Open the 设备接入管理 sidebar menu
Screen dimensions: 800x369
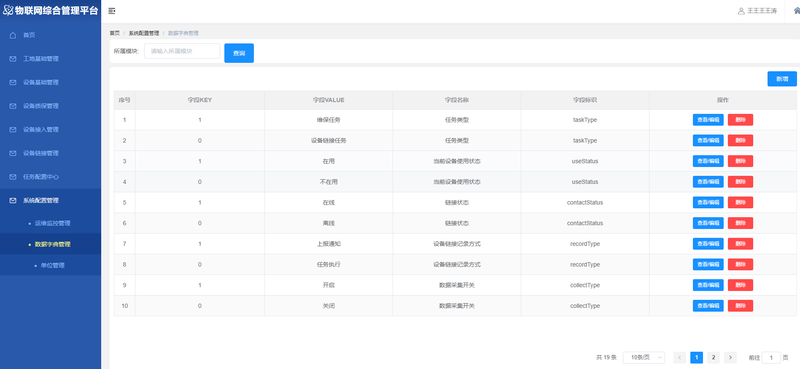[x=51, y=130]
